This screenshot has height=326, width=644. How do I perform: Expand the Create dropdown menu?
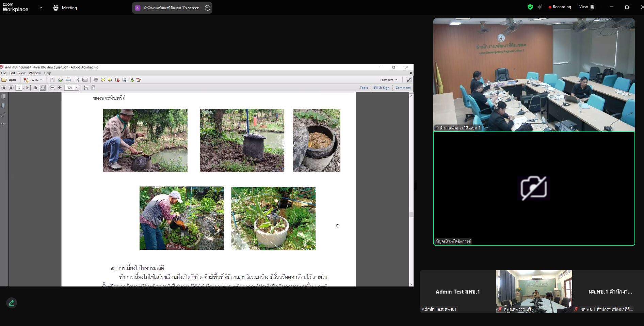(35, 80)
